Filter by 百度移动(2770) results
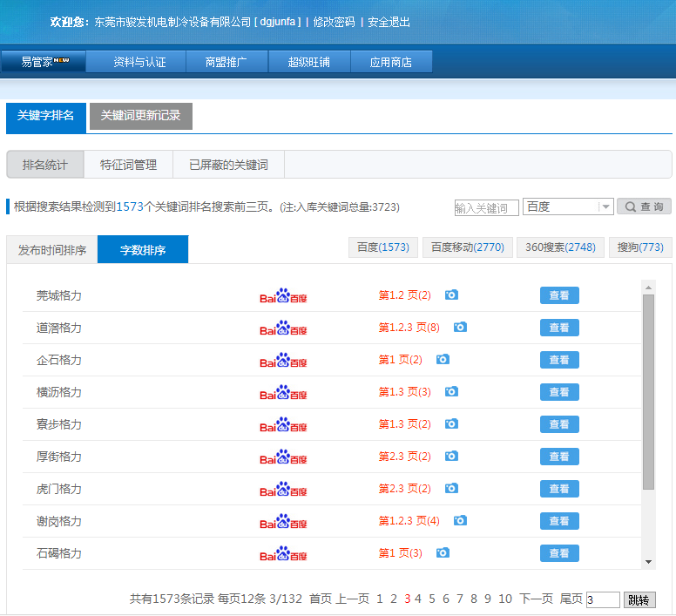The height and width of the screenshot is (616, 676). (467, 247)
